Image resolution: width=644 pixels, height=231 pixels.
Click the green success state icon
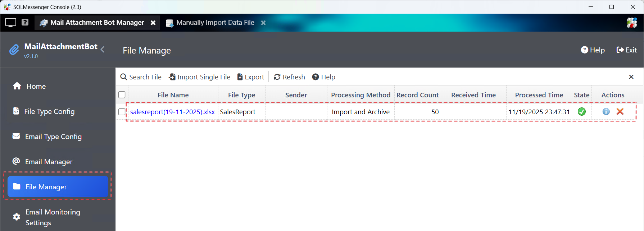click(x=582, y=112)
